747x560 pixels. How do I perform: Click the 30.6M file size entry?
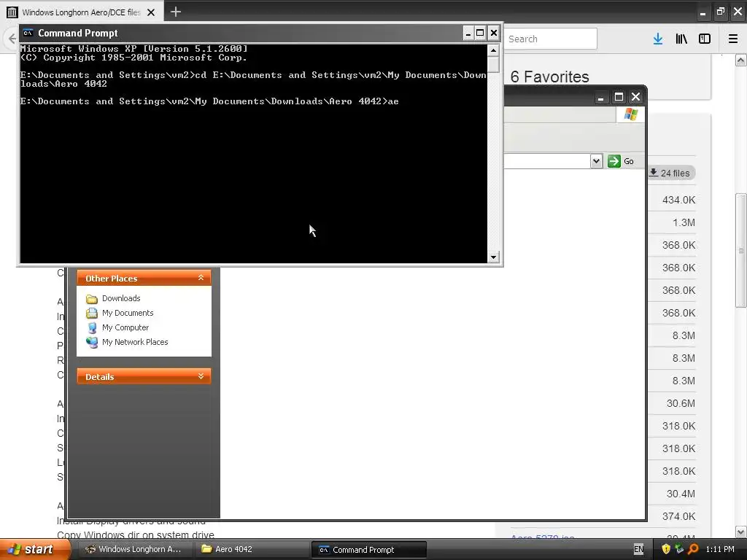coord(681,403)
